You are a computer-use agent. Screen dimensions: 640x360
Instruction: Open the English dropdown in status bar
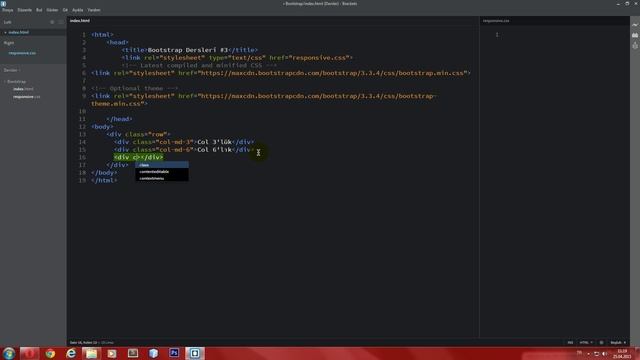[x=618, y=342]
